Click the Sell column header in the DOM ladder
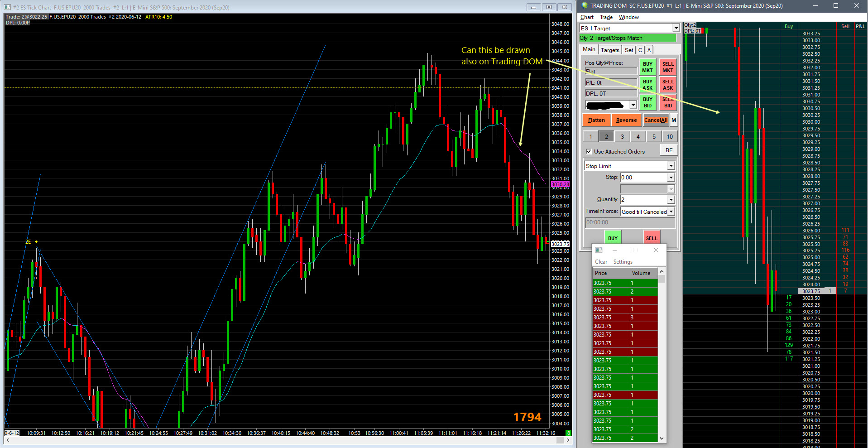868x448 pixels. [845, 26]
